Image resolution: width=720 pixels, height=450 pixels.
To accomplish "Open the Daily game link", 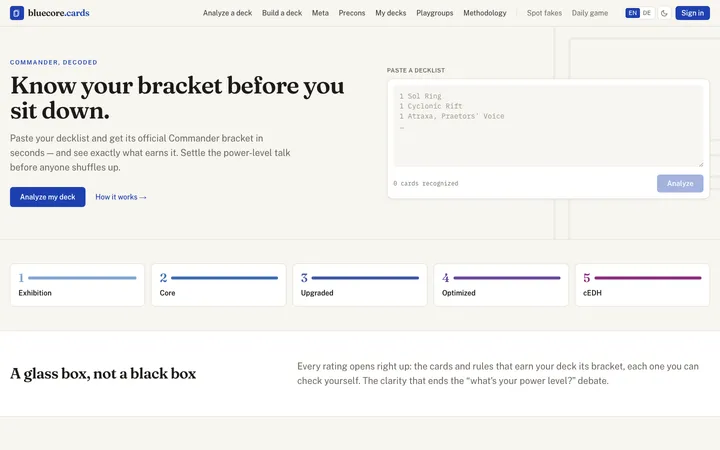I will 590,13.
